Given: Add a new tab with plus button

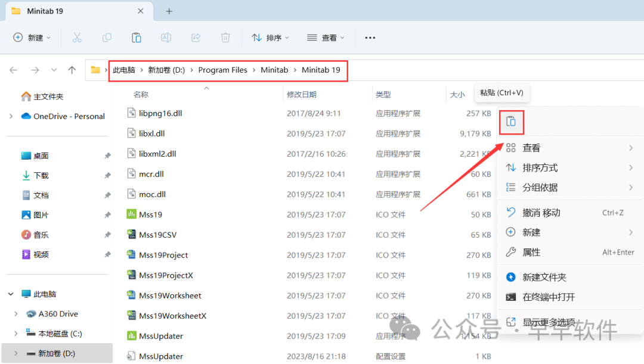Looking at the screenshot, I should click(169, 11).
